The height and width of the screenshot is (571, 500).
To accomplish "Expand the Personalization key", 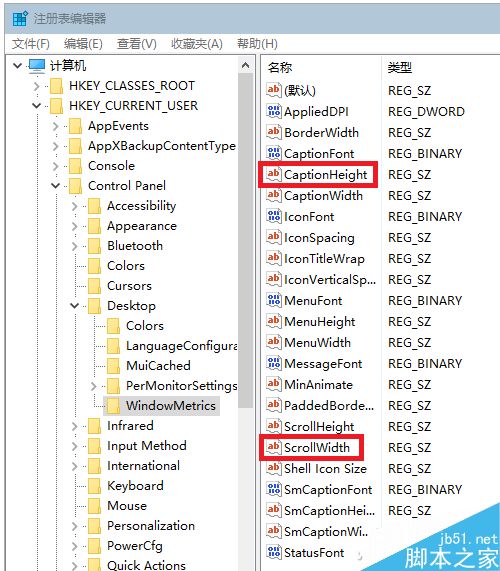I will tap(74, 526).
